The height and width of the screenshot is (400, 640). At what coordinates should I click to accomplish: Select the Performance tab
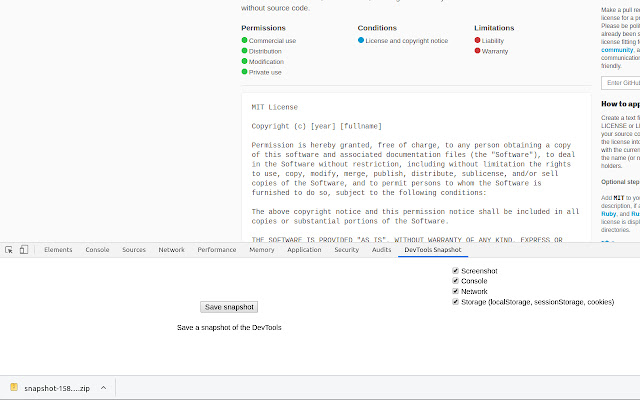click(217, 250)
